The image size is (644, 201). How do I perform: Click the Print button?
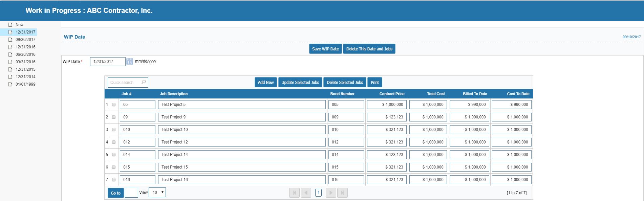point(374,83)
